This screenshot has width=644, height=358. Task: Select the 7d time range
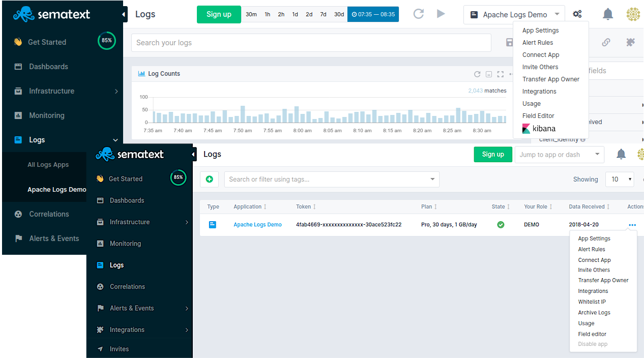323,14
